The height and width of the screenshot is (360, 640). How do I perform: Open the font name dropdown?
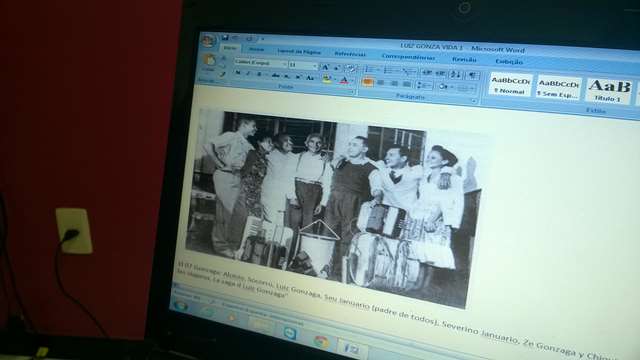[x=261, y=63]
